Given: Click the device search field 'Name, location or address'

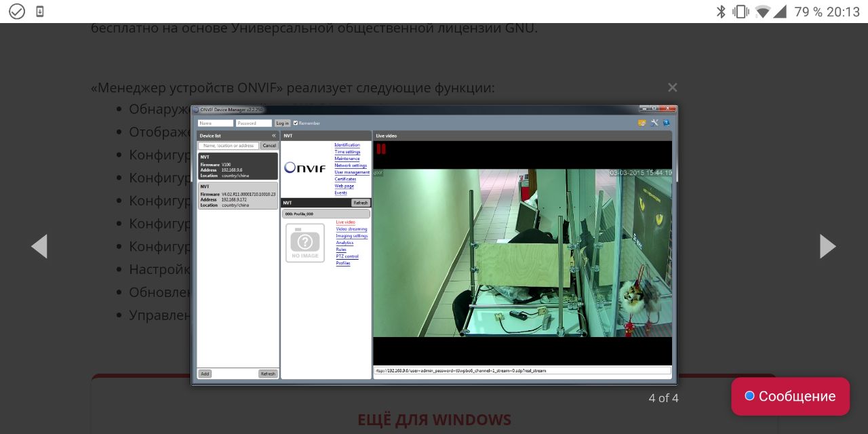Looking at the screenshot, I should [229, 145].
